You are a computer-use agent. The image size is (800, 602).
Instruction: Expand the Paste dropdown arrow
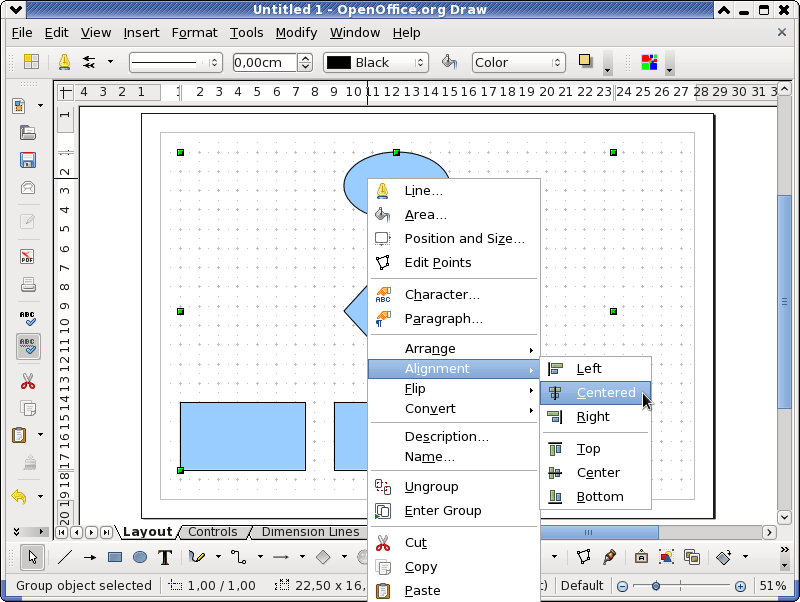pyautogui.click(x=40, y=435)
